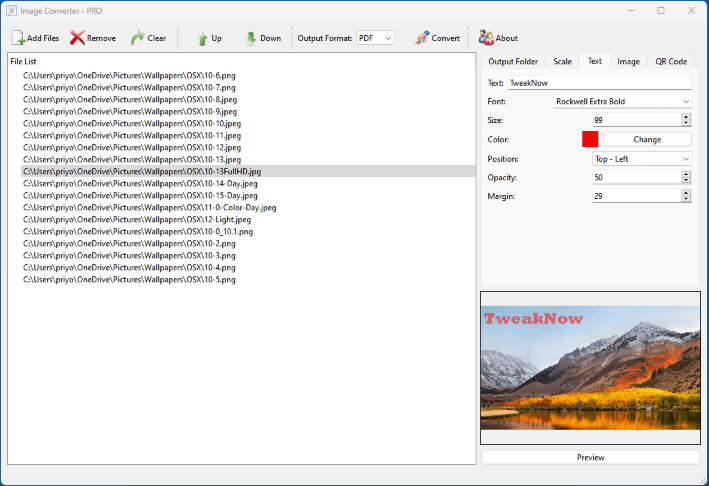Select file 11-0-Color-Day.jpeg in list
This screenshot has height=486, width=709.
(150, 208)
